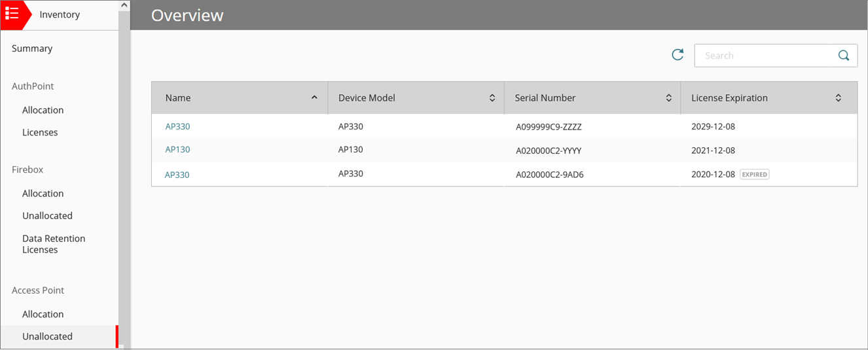Open Firebox Unallocated list

click(47, 216)
